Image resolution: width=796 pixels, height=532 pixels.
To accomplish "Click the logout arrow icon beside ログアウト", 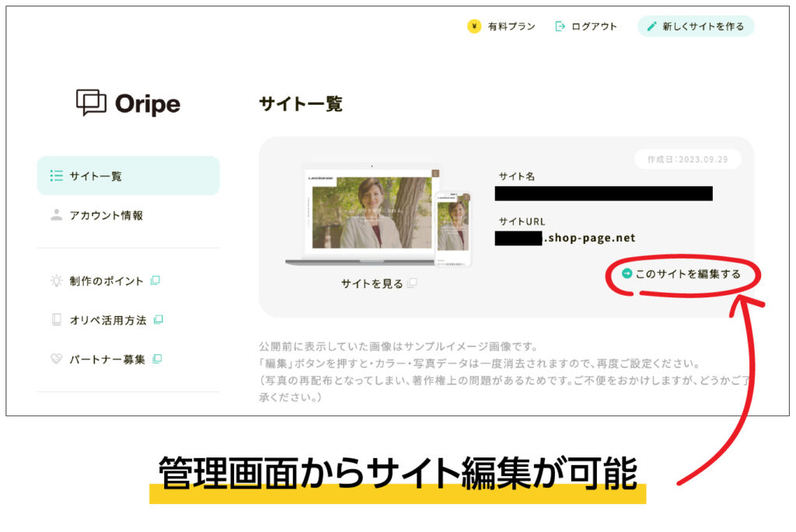I will click(561, 26).
